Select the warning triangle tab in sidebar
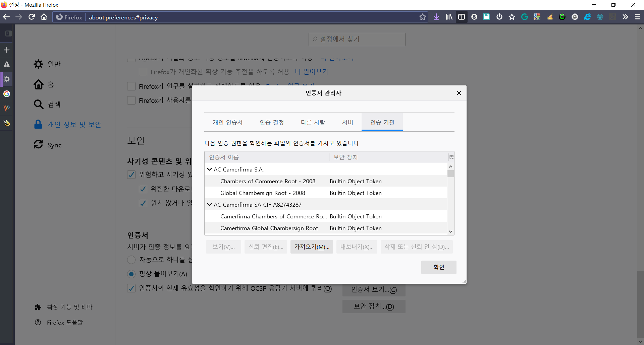The height and width of the screenshot is (345, 644). (x=7, y=64)
